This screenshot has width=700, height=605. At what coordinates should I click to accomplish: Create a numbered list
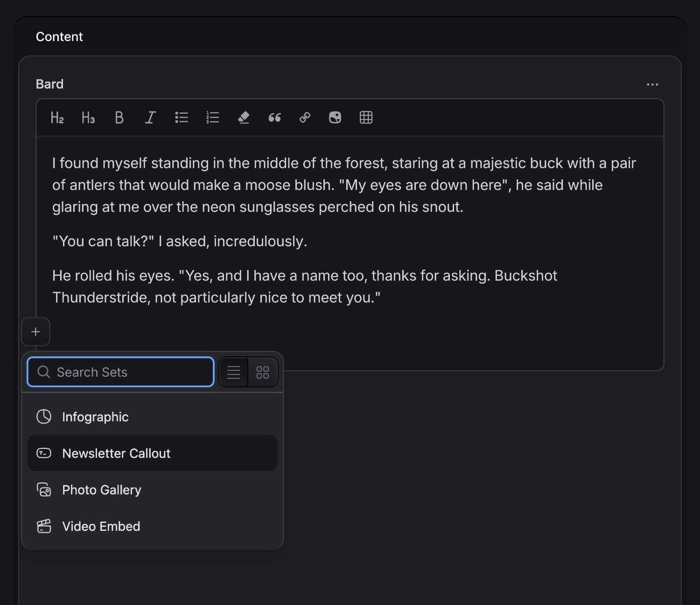pos(212,117)
